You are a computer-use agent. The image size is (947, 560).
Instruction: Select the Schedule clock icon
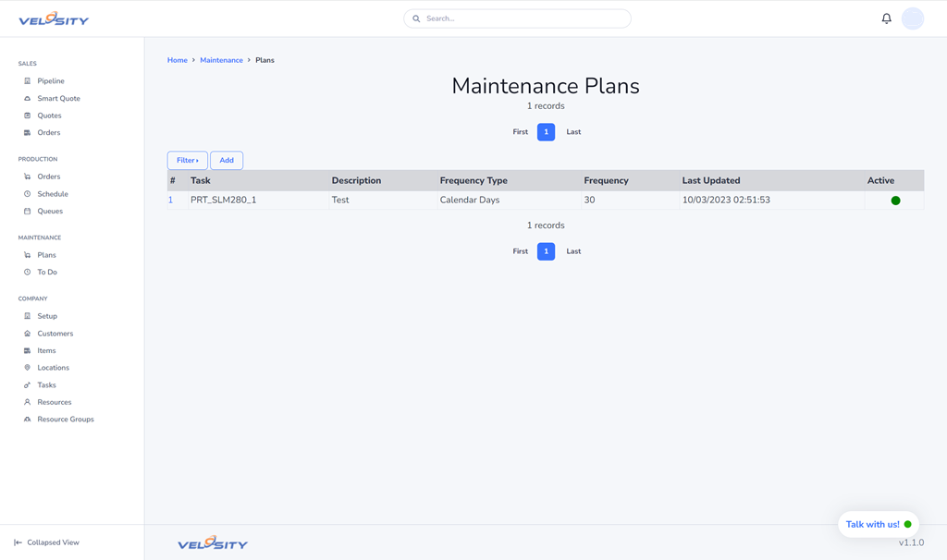(x=27, y=194)
